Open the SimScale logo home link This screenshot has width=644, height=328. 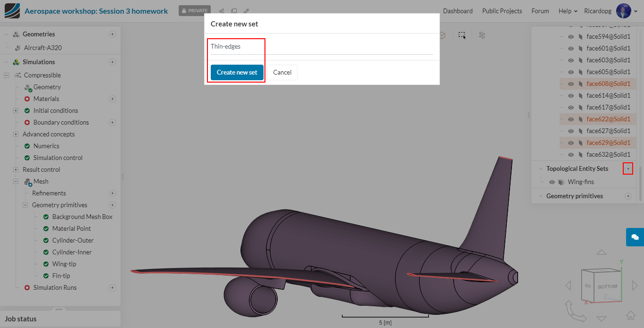point(12,11)
